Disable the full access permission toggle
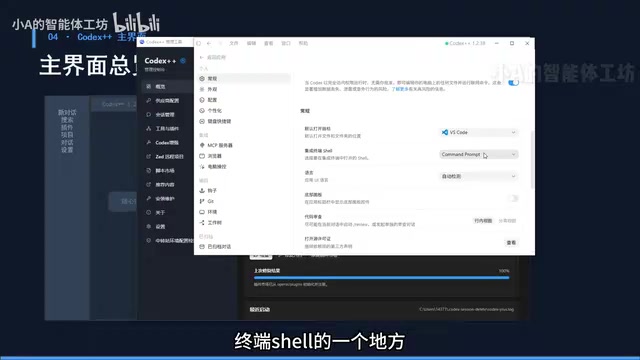The height and width of the screenshot is (360, 640). click(513, 83)
